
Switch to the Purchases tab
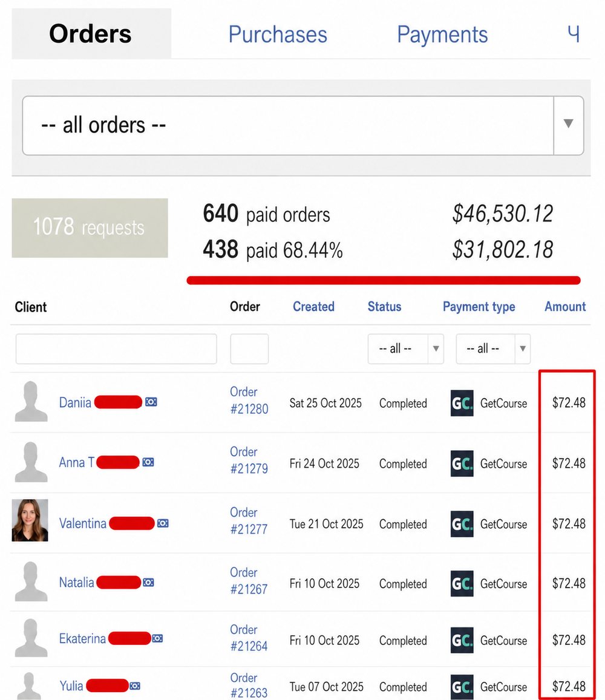pos(278,34)
